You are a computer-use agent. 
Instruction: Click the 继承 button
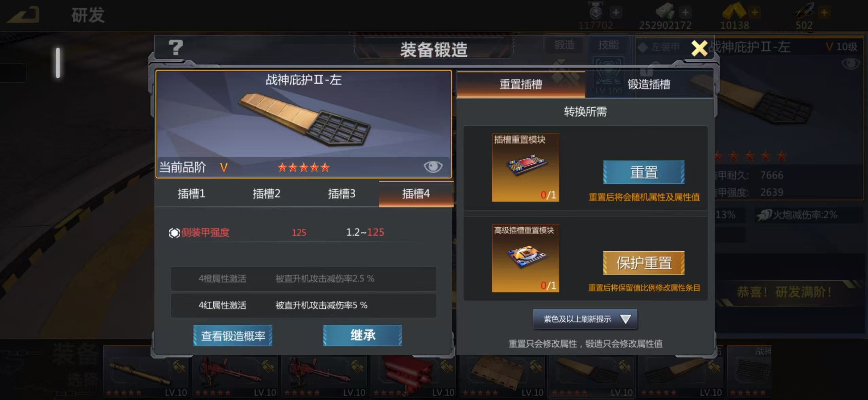[362, 336]
